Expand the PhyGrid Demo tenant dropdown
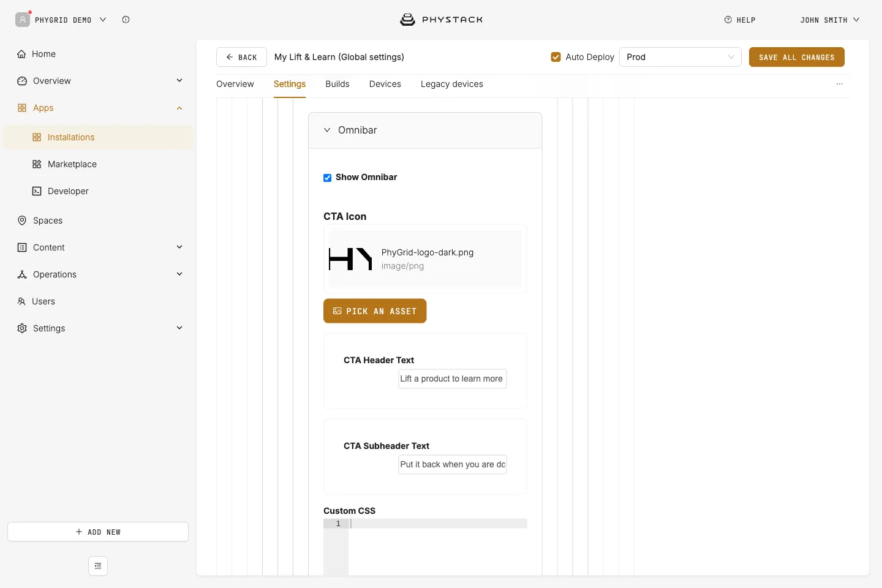 [103, 20]
